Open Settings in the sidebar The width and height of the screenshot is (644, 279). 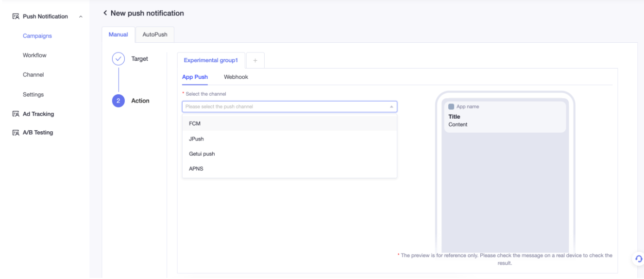(34, 94)
